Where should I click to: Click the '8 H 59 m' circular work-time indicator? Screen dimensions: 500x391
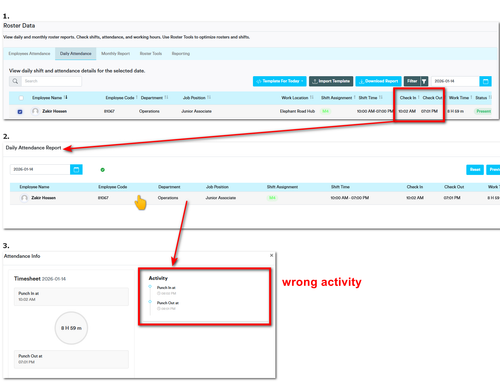71,328
